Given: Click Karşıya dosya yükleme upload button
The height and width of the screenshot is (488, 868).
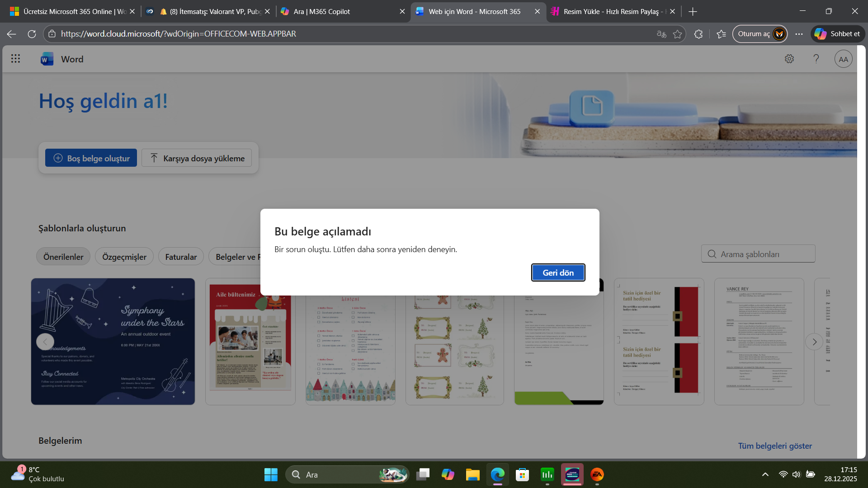Looking at the screenshot, I should pyautogui.click(x=197, y=158).
